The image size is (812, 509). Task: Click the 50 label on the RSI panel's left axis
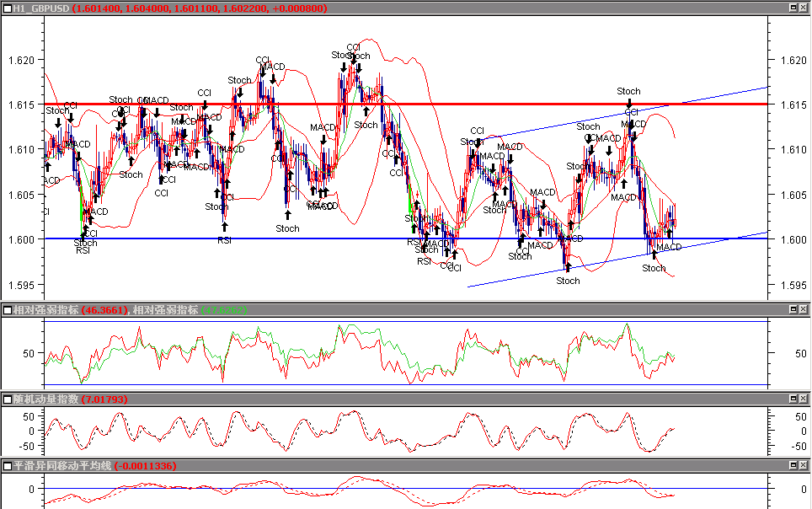[29, 353]
